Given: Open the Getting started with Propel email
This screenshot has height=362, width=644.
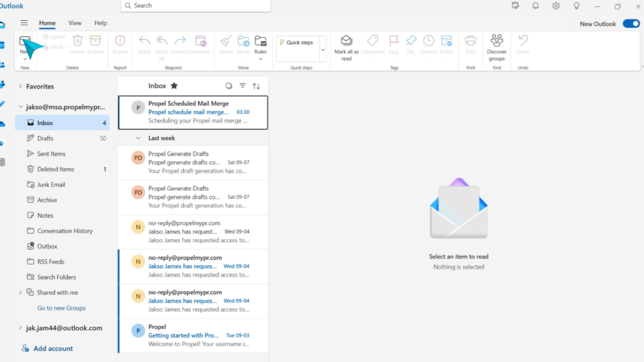Looking at the screenshot, I should [x=193, y=336].
